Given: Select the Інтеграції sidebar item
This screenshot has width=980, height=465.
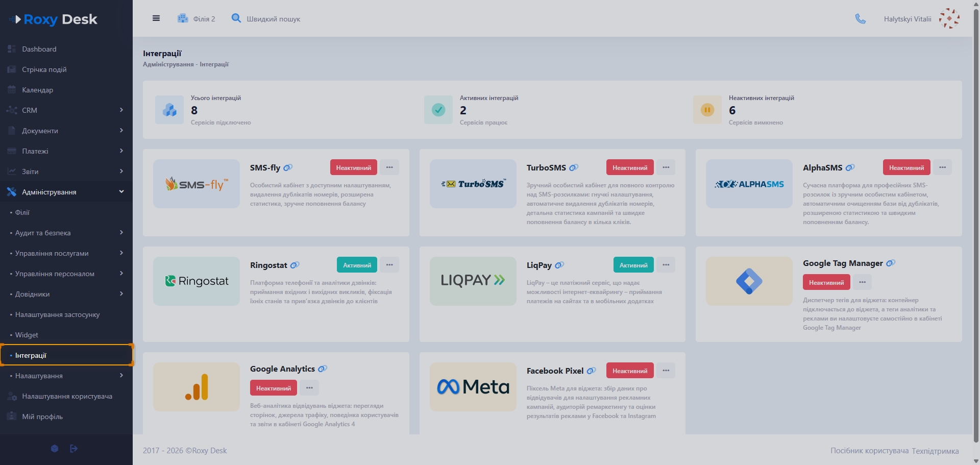Looking at the screenshot, I should click(x=66, y=355).
